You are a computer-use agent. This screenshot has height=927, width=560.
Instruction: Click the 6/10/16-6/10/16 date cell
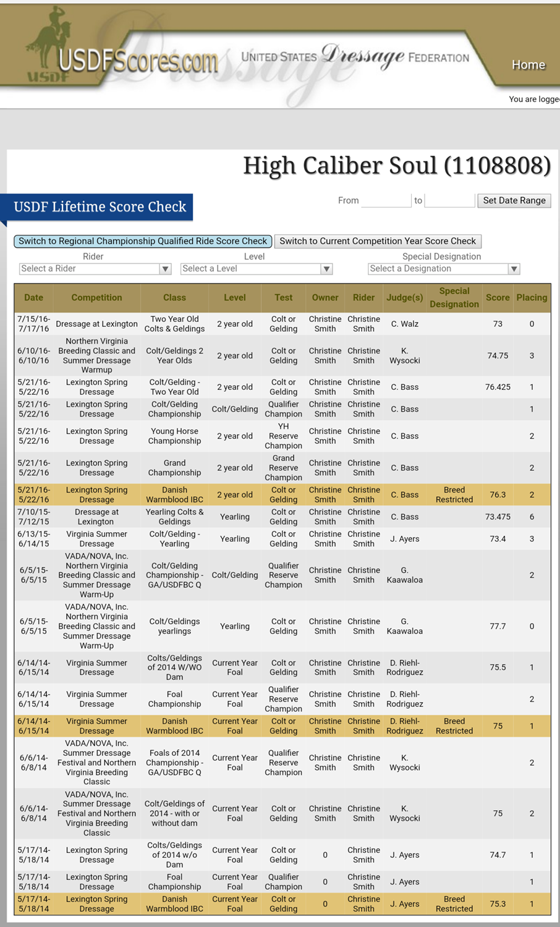[x=34, y=356]
